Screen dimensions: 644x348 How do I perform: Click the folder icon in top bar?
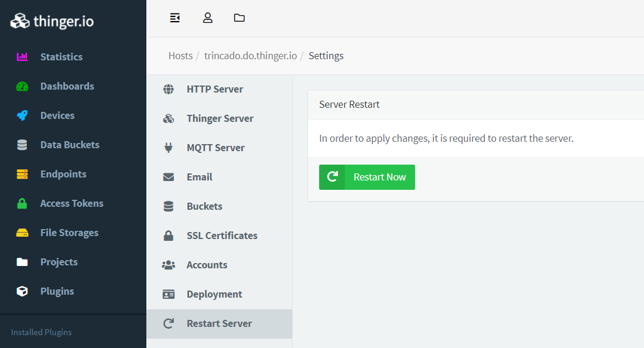[x=239, y=18]
